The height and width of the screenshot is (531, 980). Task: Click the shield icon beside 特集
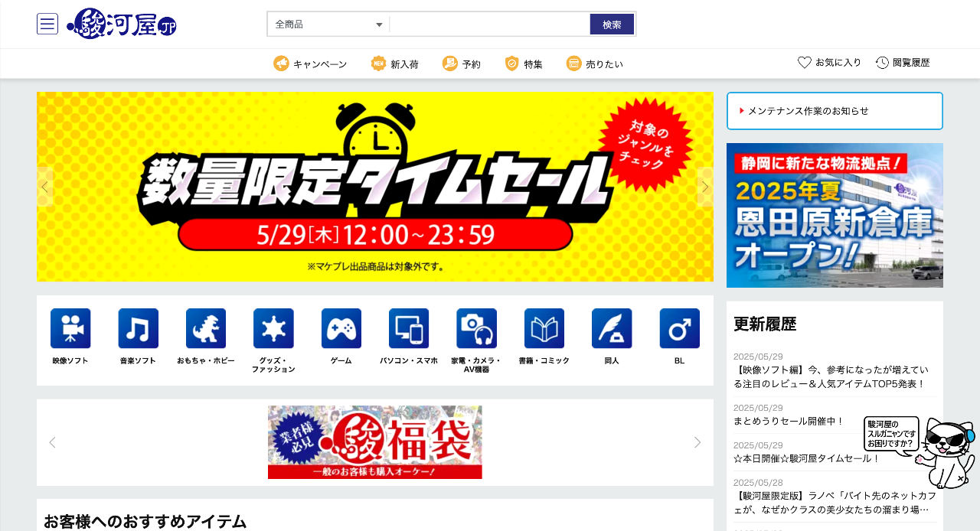(512, 64)
